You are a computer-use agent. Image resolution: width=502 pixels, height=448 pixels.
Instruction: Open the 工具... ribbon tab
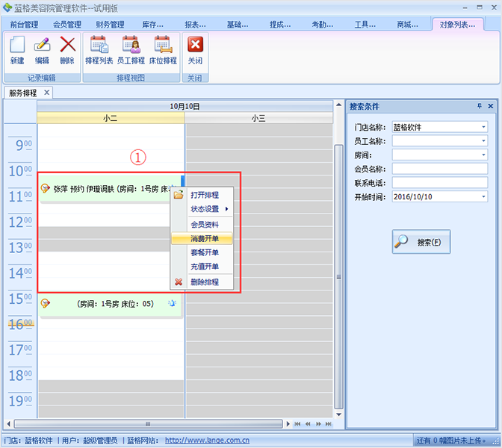click(365, 25)
